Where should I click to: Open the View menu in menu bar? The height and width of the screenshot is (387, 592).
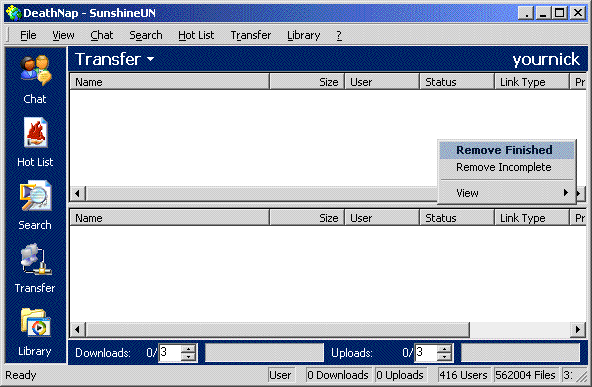63,35
